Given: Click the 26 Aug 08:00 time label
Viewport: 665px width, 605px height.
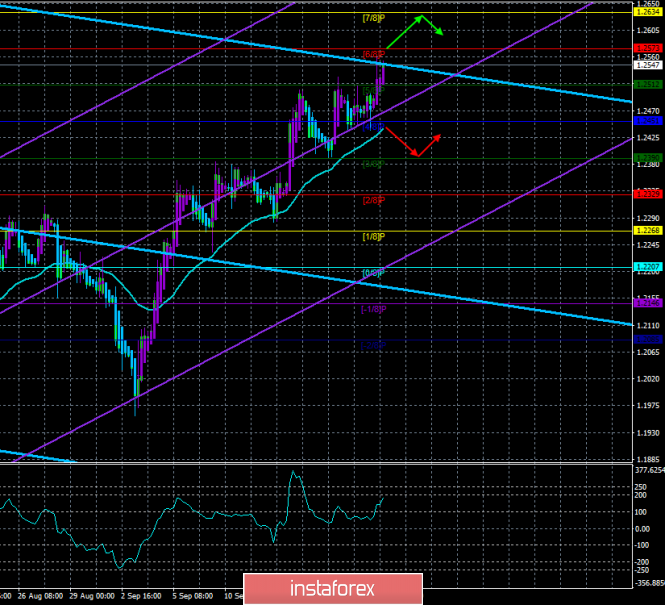Looking at the screenshot, I should [x=40, y=596].
